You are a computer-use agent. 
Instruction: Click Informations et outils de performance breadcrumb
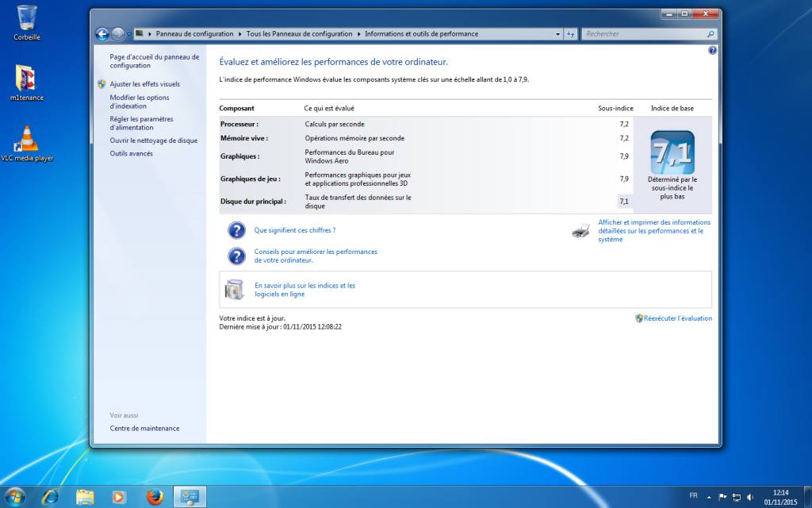coord(422,34)
